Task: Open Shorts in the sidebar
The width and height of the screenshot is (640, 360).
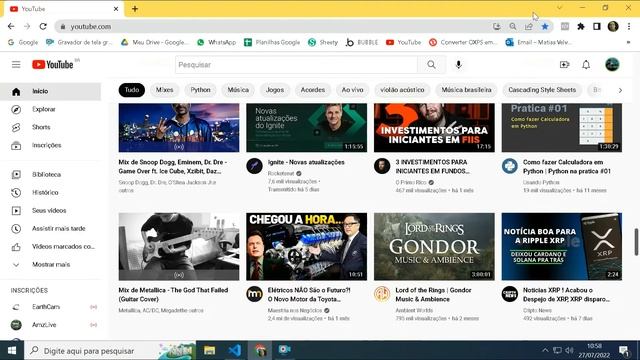Action: coord(51,127)
